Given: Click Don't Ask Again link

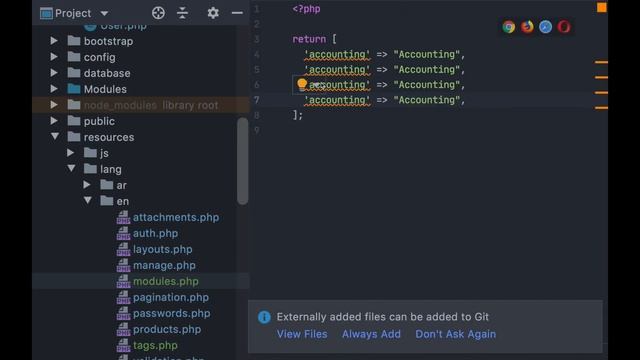Looking at the screenshot, I should [x=456, y=334].
